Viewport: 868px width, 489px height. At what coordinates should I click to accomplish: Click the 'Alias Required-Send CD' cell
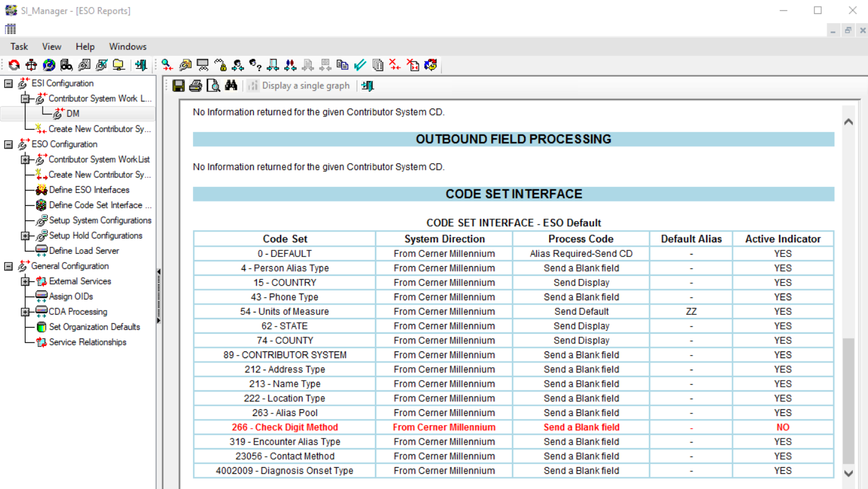coord(581,253)
